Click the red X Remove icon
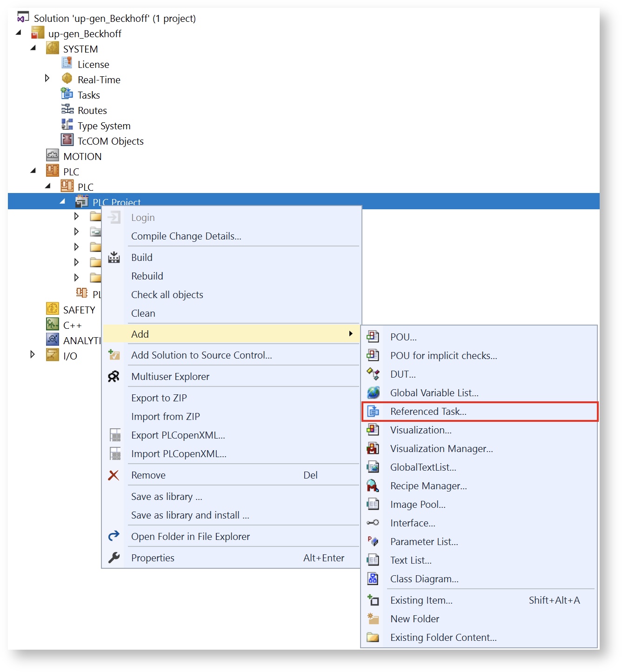 click(114, 475)
